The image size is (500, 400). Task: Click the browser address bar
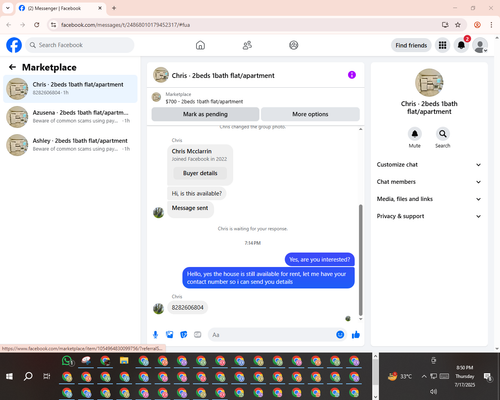247,25
